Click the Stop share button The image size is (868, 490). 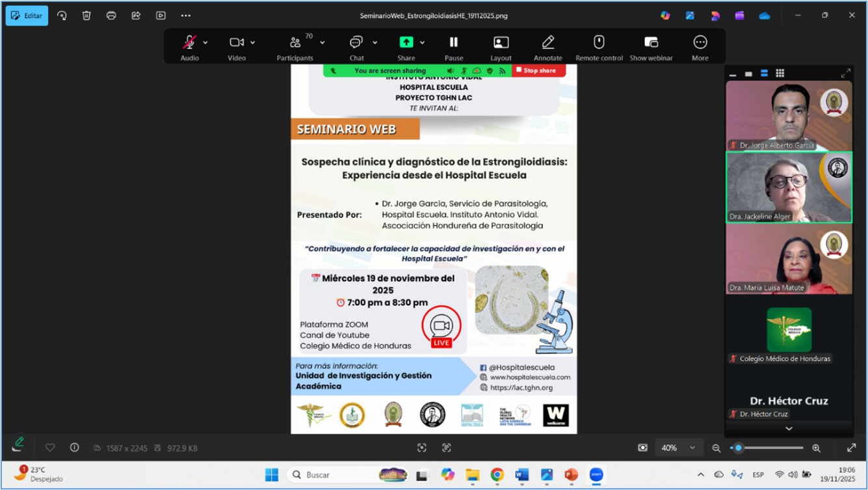tap(538, 70)
